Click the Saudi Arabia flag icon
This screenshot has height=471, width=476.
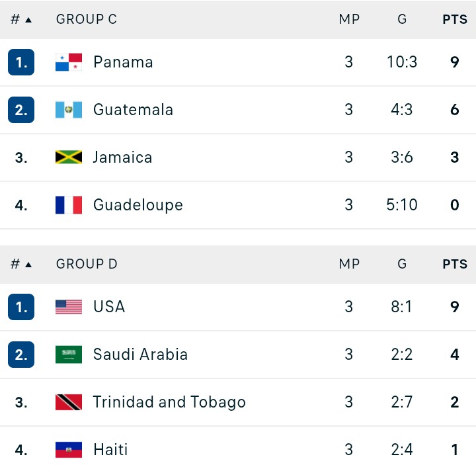point(69,355)
